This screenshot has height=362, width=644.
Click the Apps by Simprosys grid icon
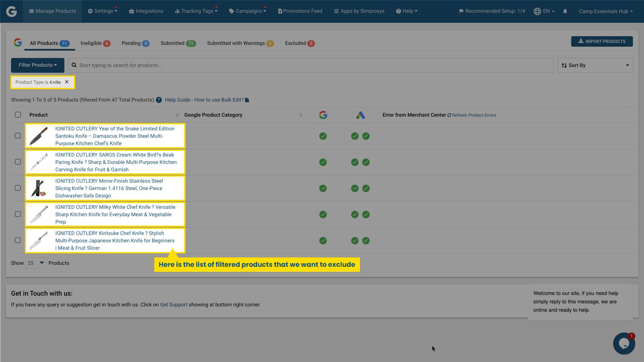[336, 11]
